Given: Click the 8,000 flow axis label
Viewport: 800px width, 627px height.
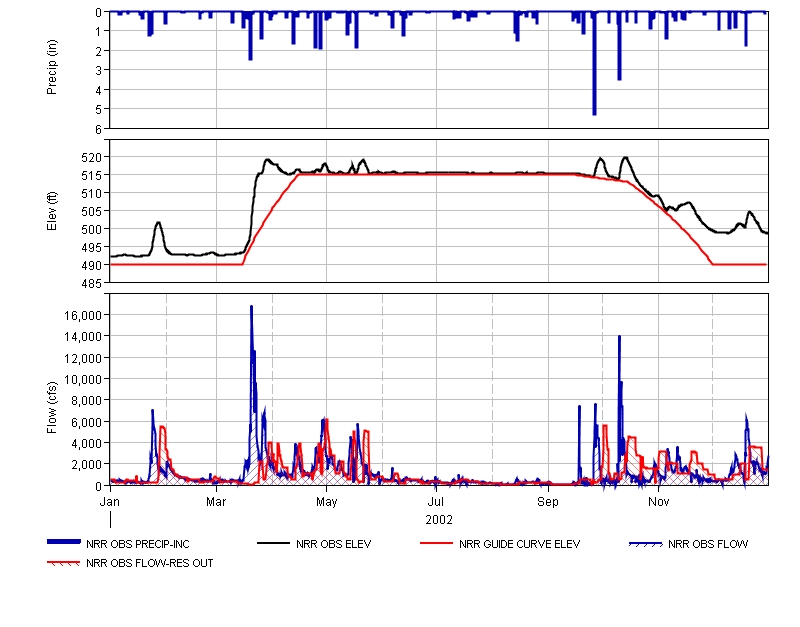Looking at the screenshot, I should [x=86, y=400].
